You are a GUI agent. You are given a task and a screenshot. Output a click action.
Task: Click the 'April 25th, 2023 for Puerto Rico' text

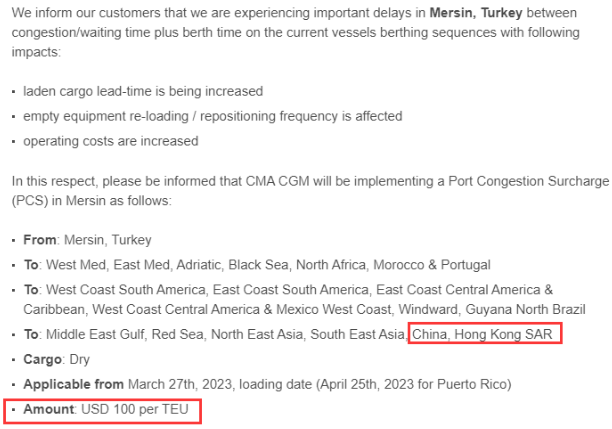tap(414, 384)
